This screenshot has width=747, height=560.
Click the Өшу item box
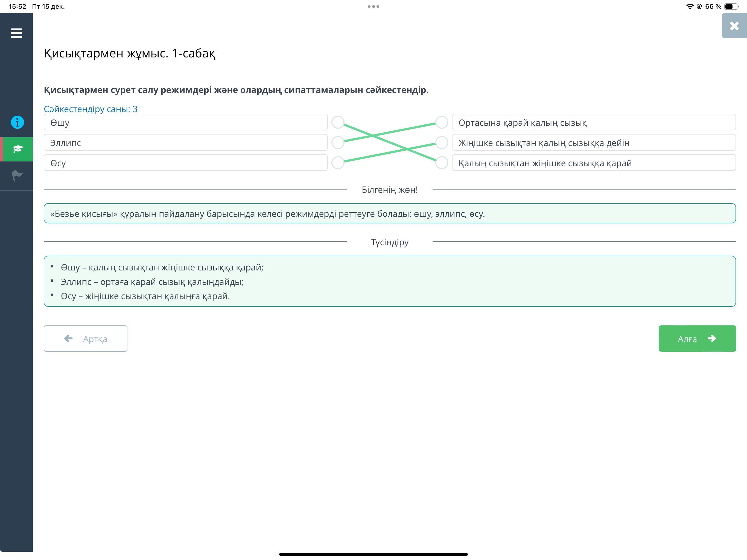(185, 122)
